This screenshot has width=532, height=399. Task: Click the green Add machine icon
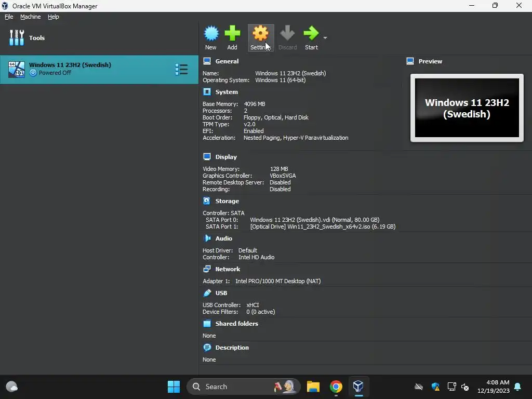pos(232,34)
